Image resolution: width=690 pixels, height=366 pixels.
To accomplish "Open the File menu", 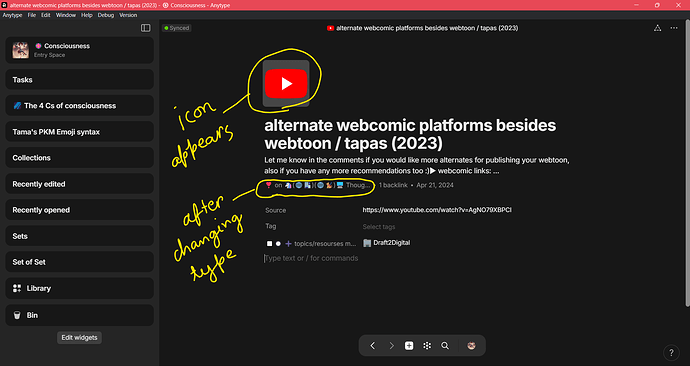I will pyautogui.click(x=32, y=15).
